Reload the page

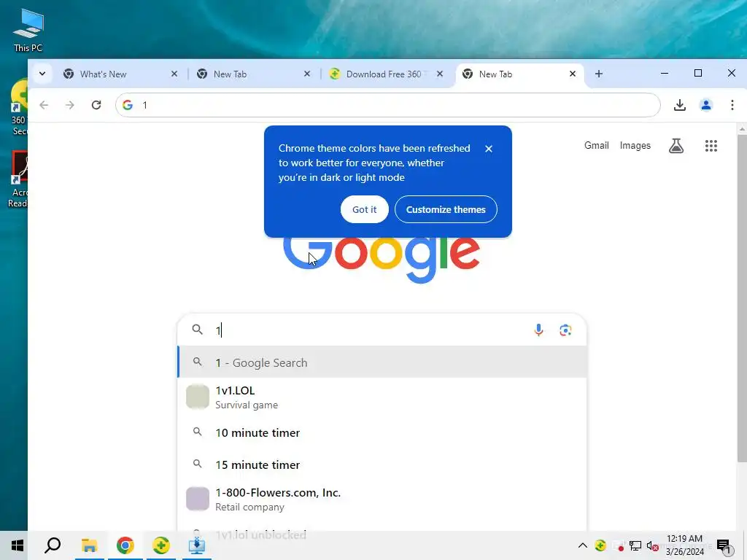coord(96,105)
